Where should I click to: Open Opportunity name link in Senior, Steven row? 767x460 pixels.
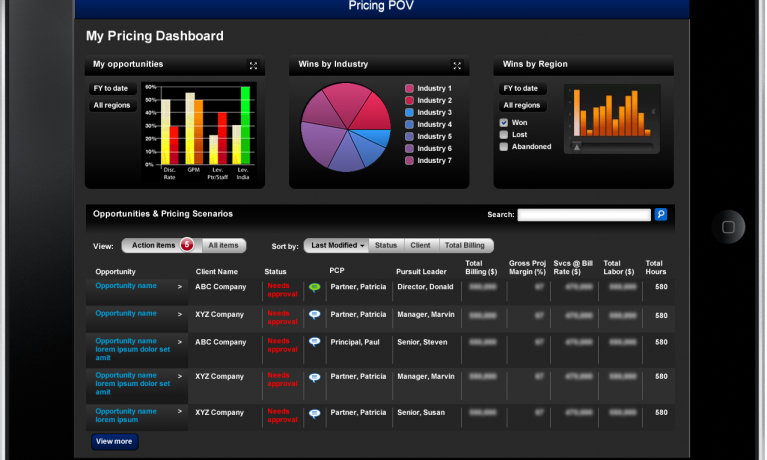[133, 349]
